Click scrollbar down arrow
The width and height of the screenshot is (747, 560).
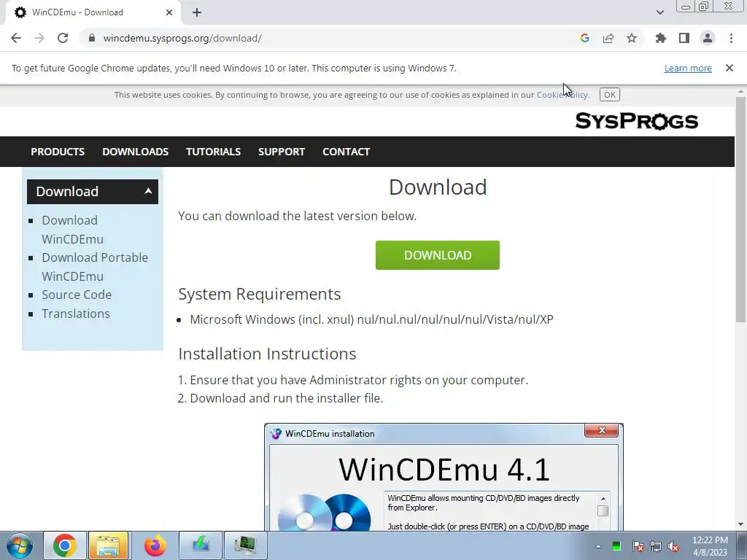point(740,525)
